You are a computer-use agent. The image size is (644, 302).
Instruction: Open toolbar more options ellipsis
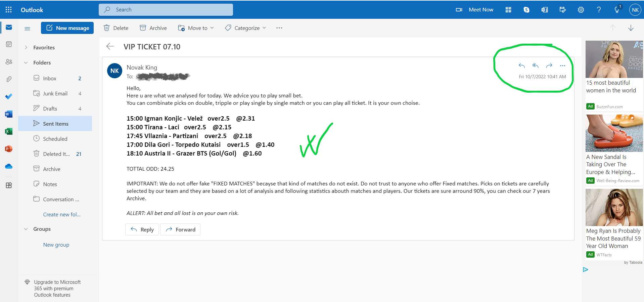click(x=279, y=28)
